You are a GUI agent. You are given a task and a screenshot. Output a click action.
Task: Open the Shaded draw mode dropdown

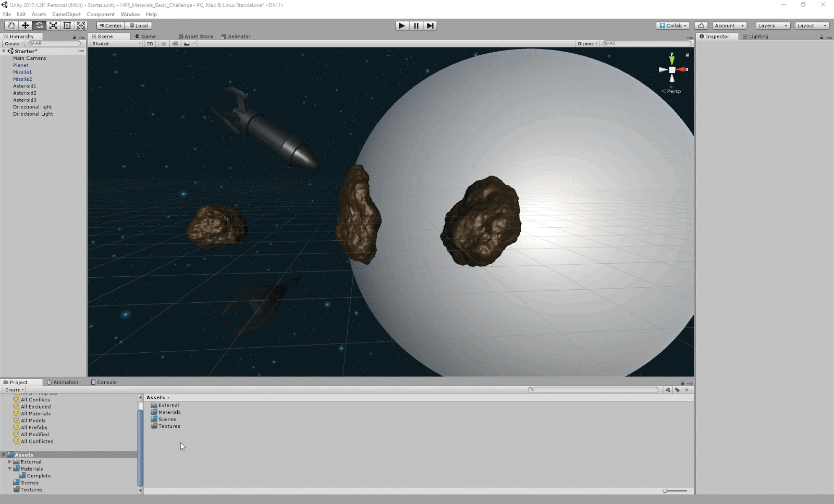tap(116, 44)
